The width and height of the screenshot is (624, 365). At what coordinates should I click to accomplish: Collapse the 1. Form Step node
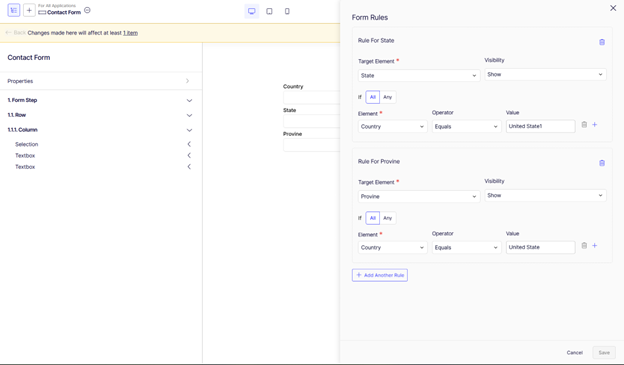coord(189,100)
